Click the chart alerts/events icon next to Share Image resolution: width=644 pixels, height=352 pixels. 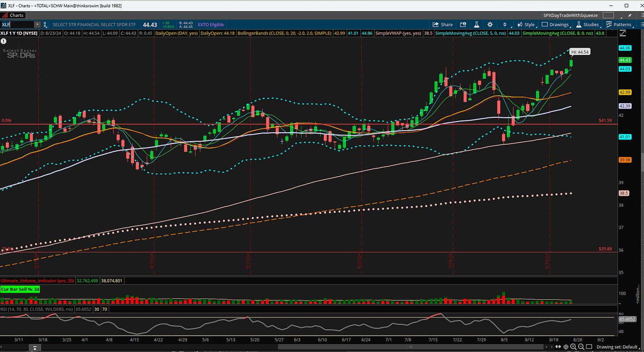coord(463,25)
